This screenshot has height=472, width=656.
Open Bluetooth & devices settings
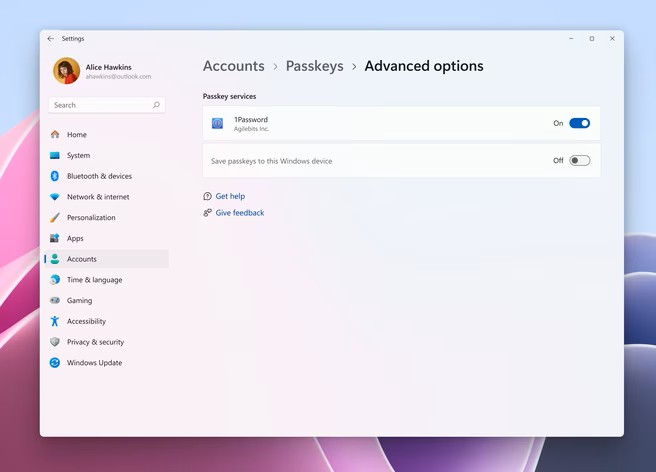99,176
